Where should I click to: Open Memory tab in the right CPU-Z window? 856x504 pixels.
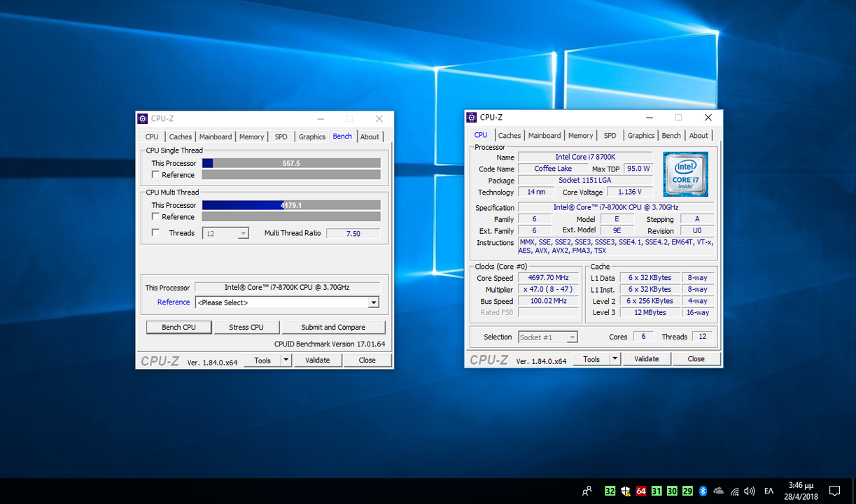click(x=581, y=136)
